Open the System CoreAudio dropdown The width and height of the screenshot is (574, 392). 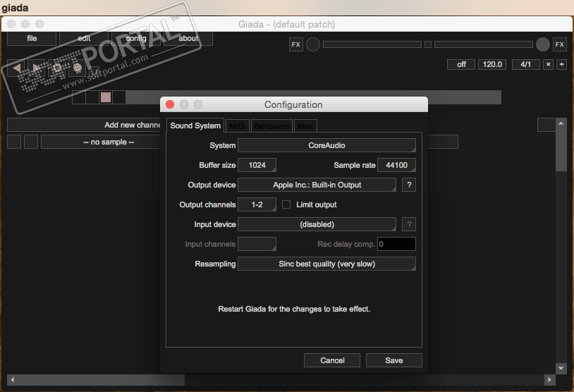pos(326,145)
